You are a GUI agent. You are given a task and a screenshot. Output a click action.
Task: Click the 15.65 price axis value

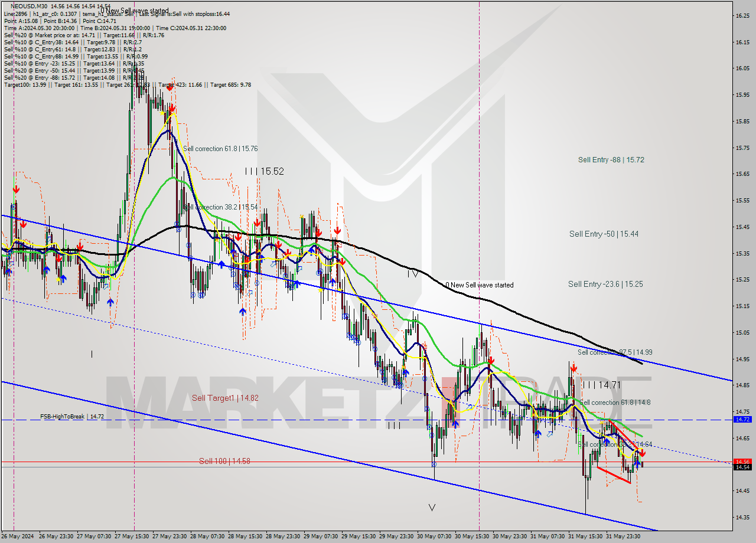click(743, 174)
